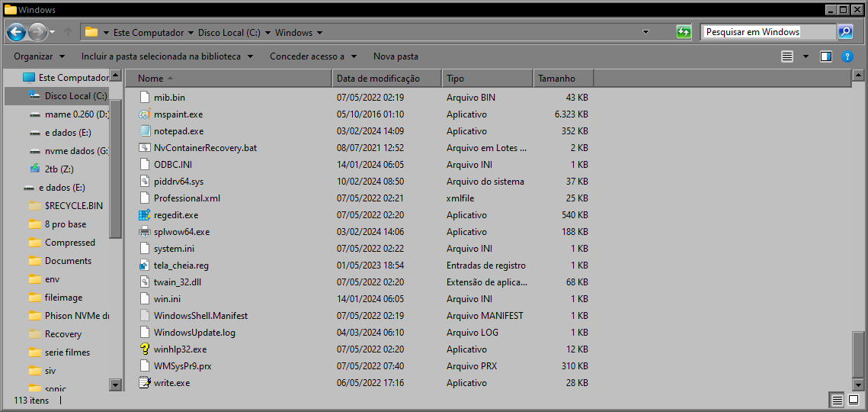Select the system.ini file name
The width and height of the screenshot is (868, 412).
(x=175, y=249)
